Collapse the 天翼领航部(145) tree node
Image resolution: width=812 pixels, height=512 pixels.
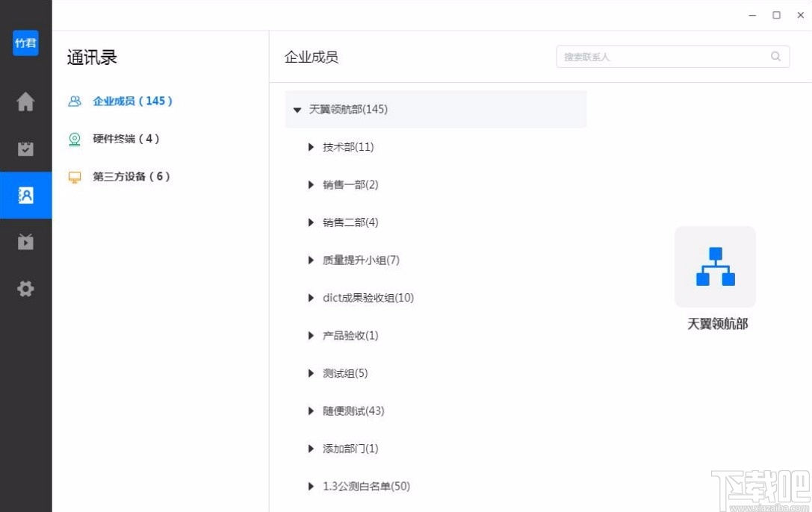point(297,110)
